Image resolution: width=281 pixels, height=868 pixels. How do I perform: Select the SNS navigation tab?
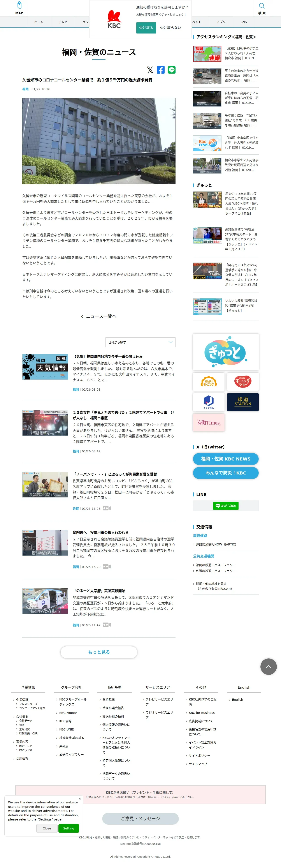click(x=244, y=22)
